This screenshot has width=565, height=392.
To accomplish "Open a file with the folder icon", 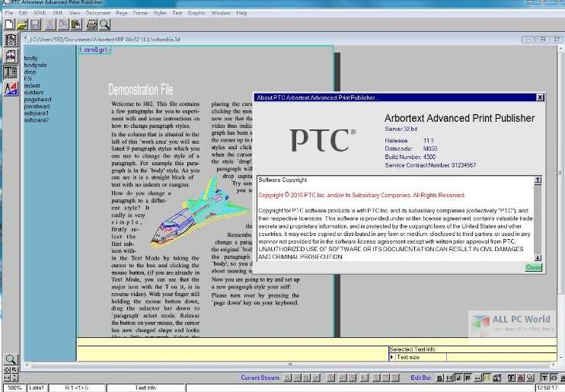I will pos(22,24).
